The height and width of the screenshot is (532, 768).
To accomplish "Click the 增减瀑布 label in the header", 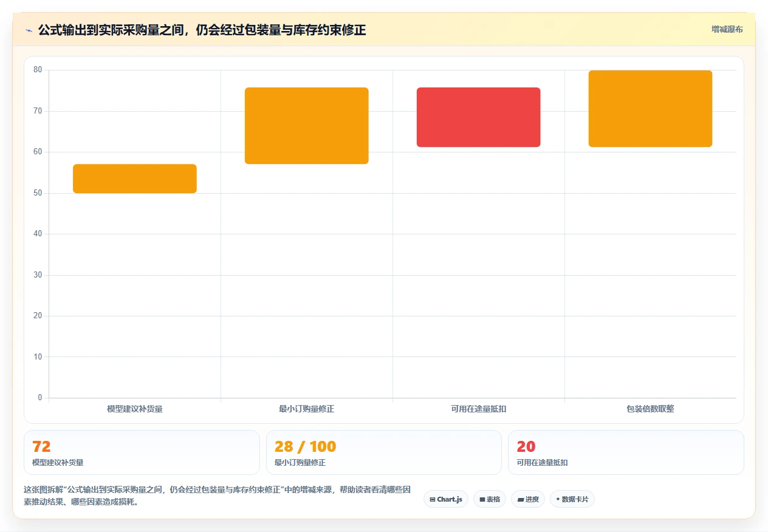I will click(727, 29).
